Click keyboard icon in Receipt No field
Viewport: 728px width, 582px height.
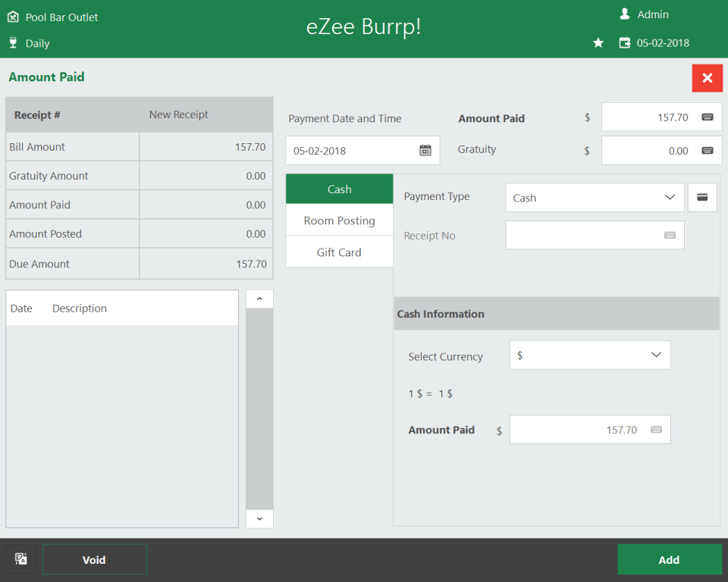pyautogui.click(x=670, y=236)
